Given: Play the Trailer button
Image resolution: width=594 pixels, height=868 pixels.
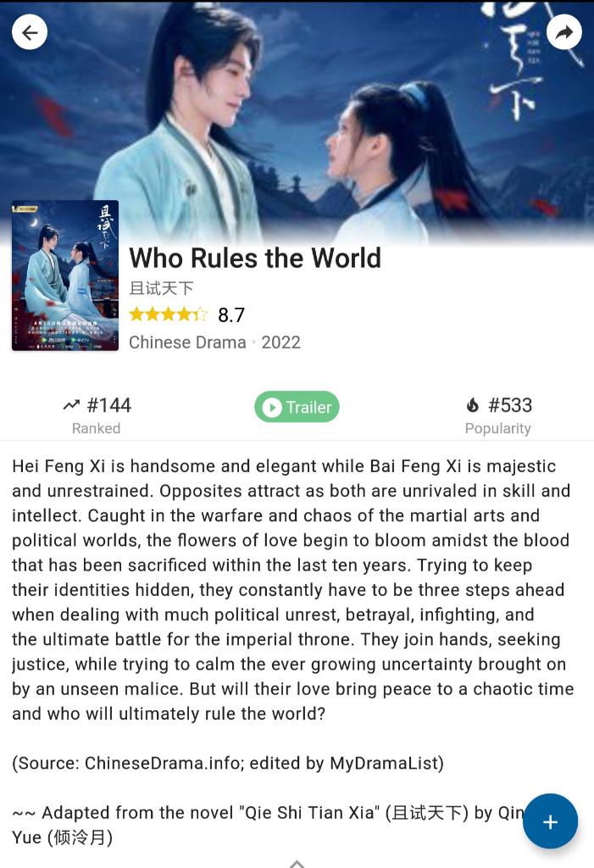Looking at the screenshot, I should point(297,407).
